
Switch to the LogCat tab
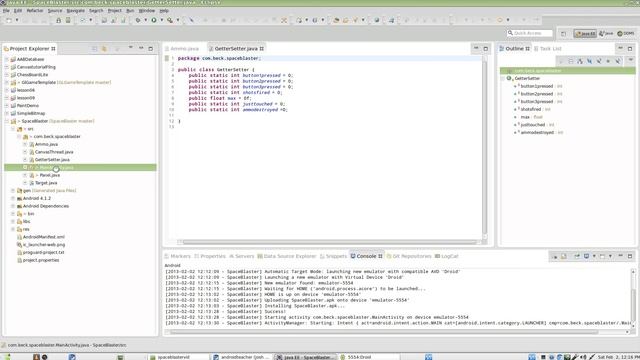(447, 256)
